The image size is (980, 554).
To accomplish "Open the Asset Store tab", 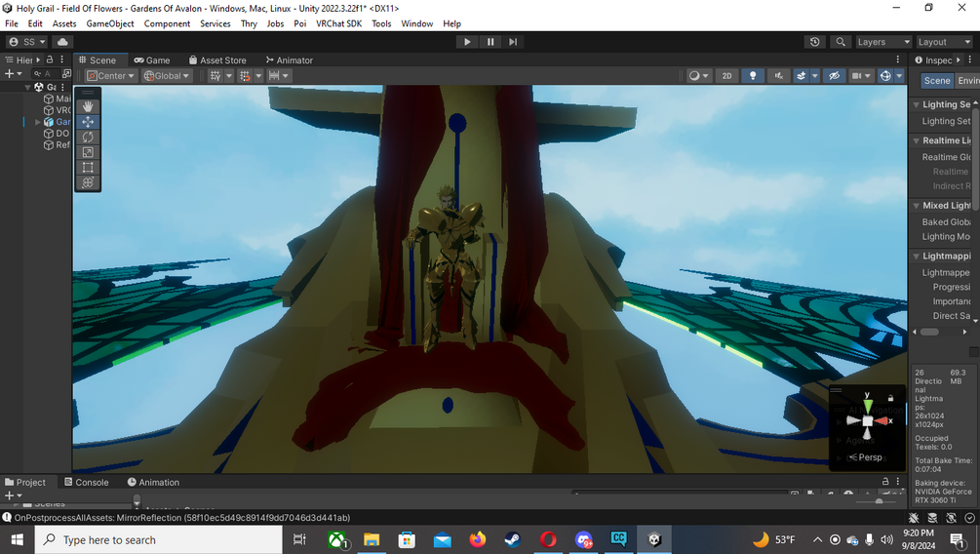I will pyautogui.click(x=217, y=60).
